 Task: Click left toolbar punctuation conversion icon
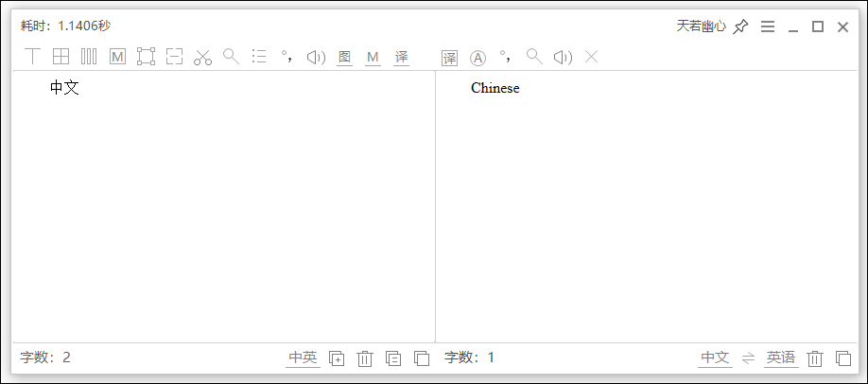[x=286, y=56]
